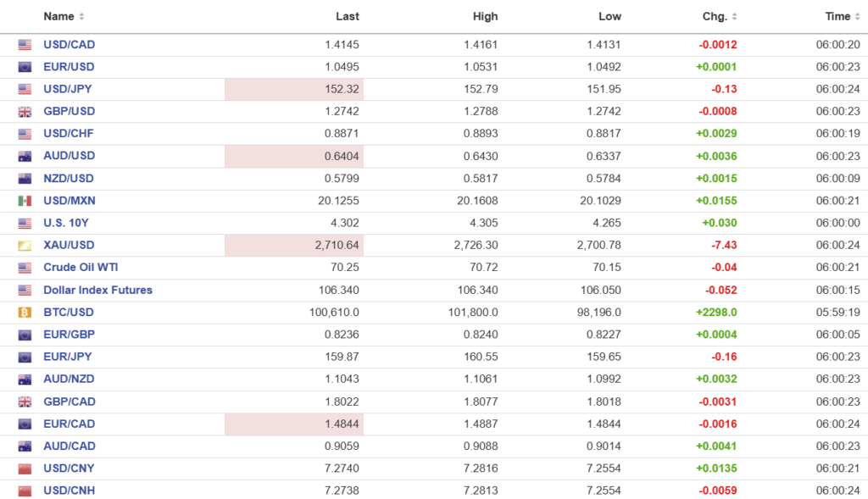Click the UK flag icon beside GBP/USD
The height and width of the screenshot is (499, 868).
(x=25, y=112)
